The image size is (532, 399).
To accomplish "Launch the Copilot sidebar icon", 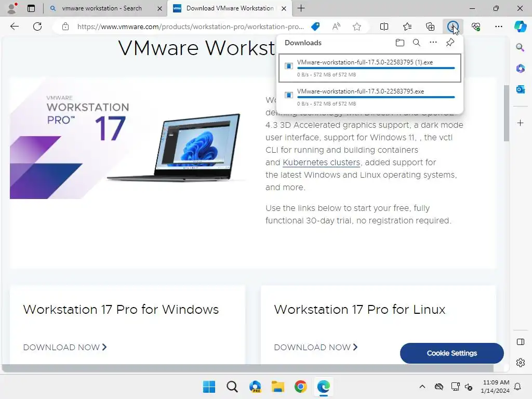I will point(520,26).
